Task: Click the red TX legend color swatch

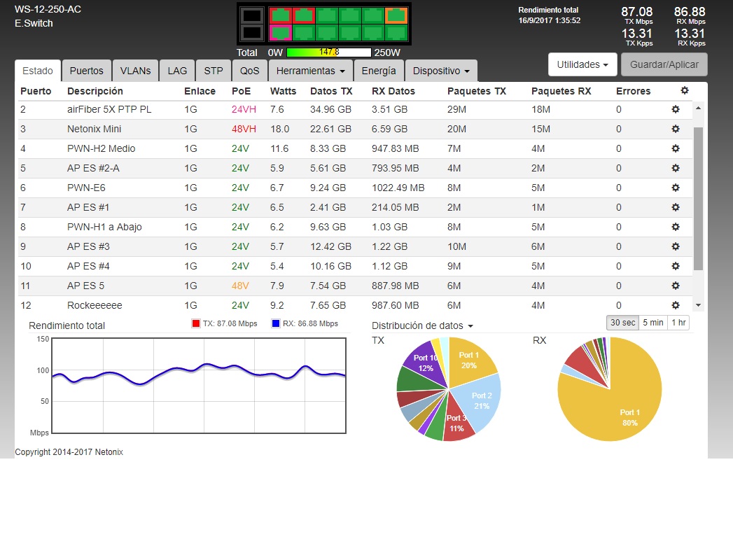Action: [196, 323]
